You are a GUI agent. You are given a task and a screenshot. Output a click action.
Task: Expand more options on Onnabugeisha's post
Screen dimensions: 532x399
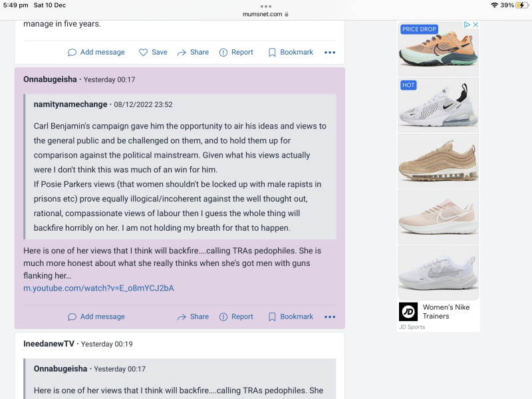coord(330,317)
